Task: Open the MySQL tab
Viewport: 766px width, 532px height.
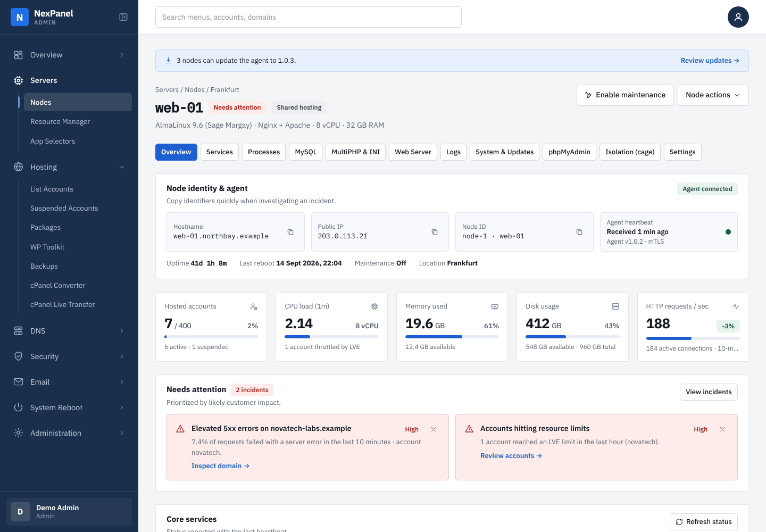Action: (306, 152)
